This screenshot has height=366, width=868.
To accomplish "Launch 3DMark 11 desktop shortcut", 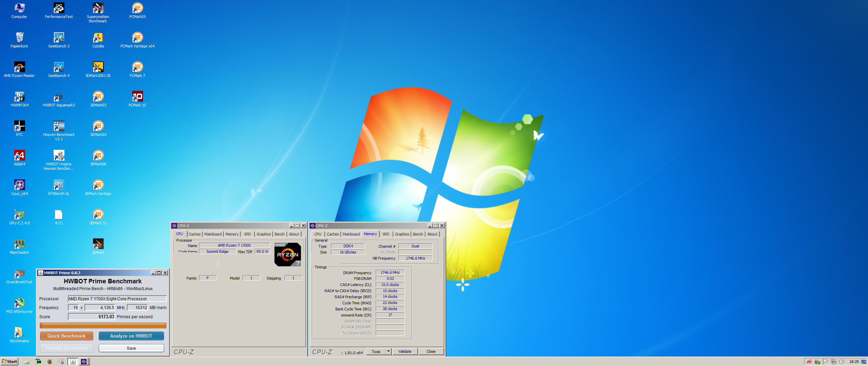I will (98, 217).
